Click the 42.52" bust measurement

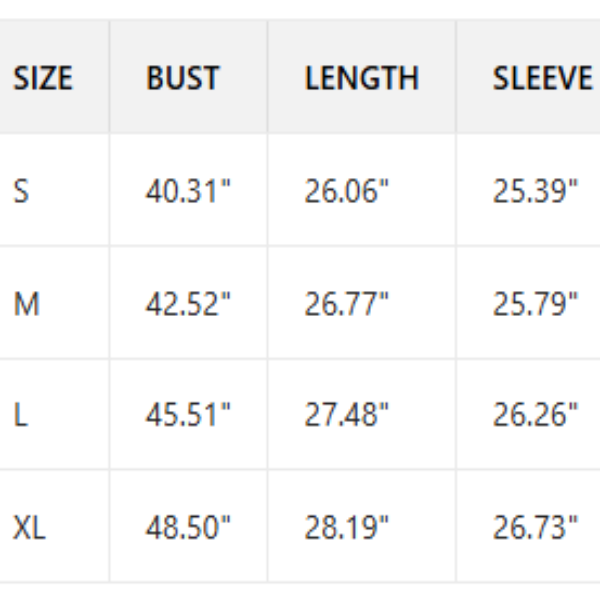(x=188, y=303)
